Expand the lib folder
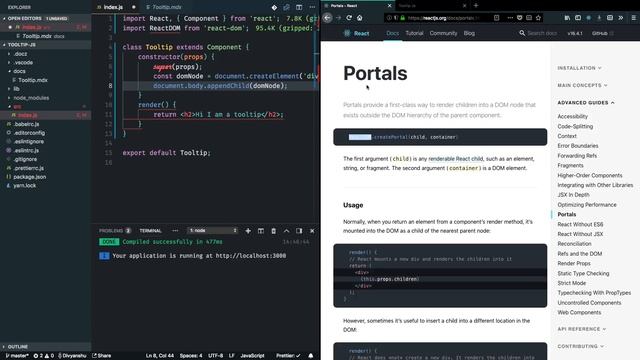This screenshot has width=640, height=360. (16, 89)
